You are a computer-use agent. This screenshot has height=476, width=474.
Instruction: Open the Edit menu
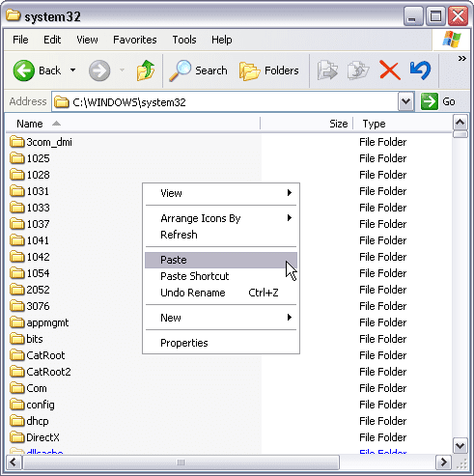pyautogui.click(x=52, y=40)
